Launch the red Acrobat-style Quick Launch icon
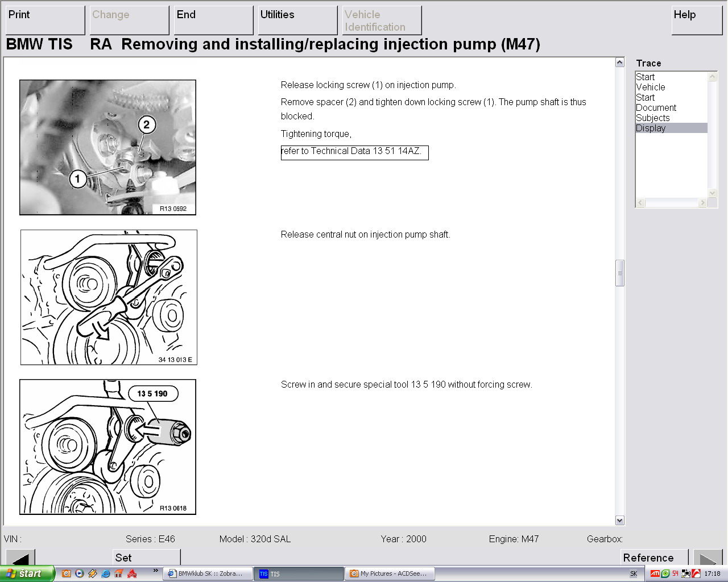 (132, 573)
